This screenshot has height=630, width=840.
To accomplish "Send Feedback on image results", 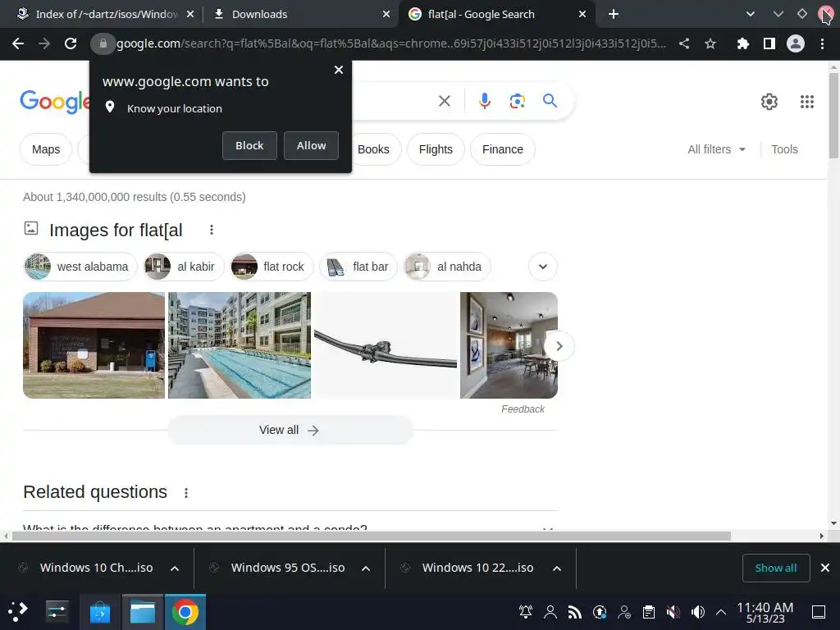I will pyautogui.click(x=523, y=409).
